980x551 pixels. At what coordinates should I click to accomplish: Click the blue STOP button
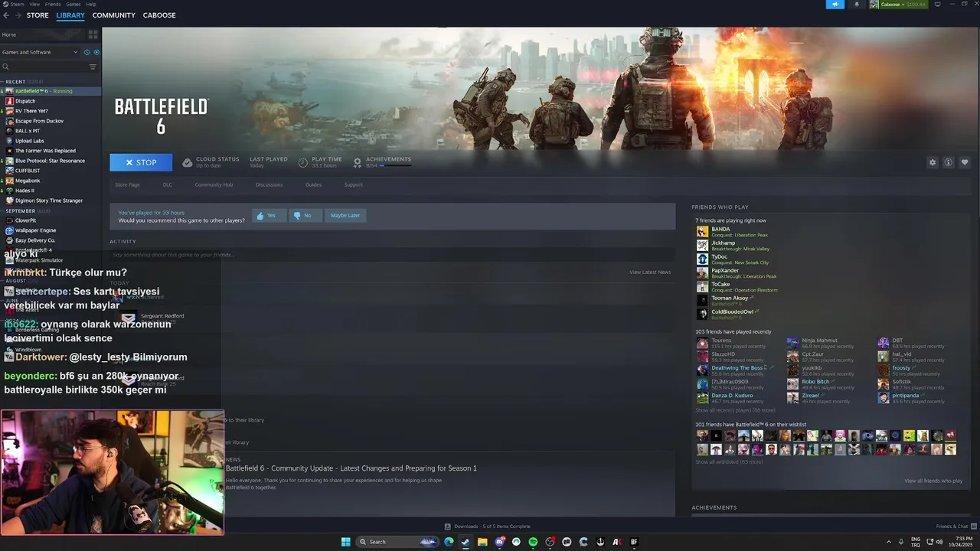click(x=141, y=162)
